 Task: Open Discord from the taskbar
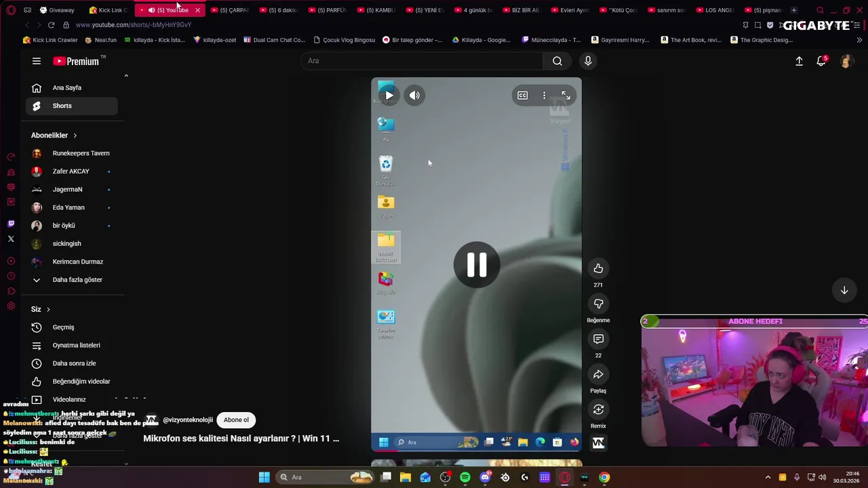coord(485,477)
